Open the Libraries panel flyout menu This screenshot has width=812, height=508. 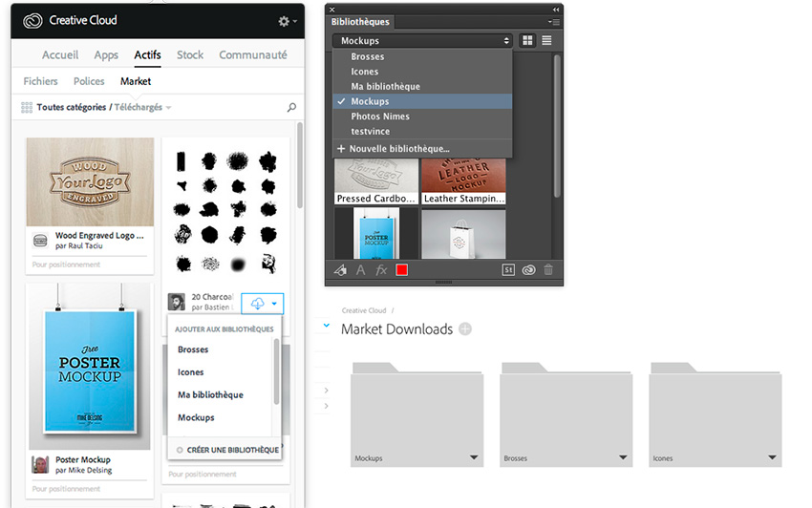coord(553,22)
